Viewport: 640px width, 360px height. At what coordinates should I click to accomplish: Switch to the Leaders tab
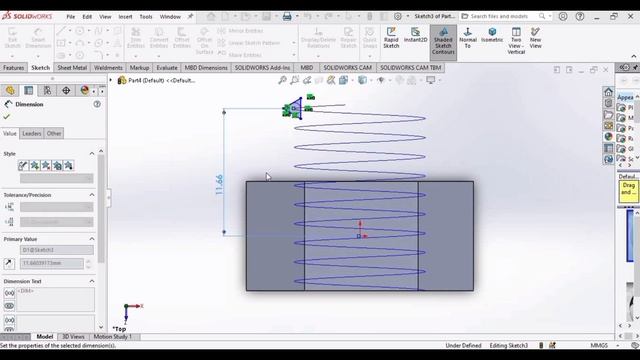pyautogui.click(x=31, y=133)
